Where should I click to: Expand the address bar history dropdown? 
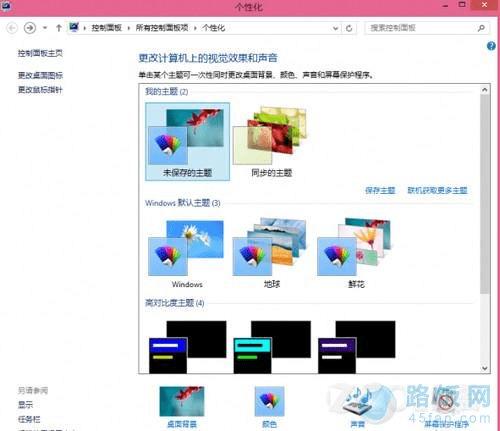click(336, 28)
